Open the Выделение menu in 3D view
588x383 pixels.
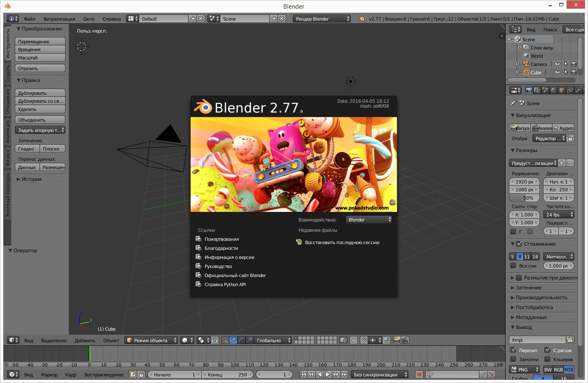tap(54, 340)
